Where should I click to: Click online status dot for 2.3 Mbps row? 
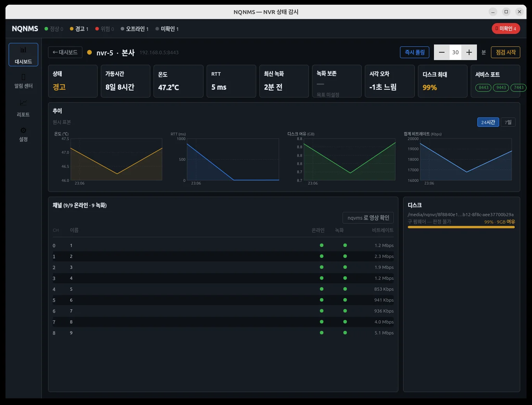(321, 256)
